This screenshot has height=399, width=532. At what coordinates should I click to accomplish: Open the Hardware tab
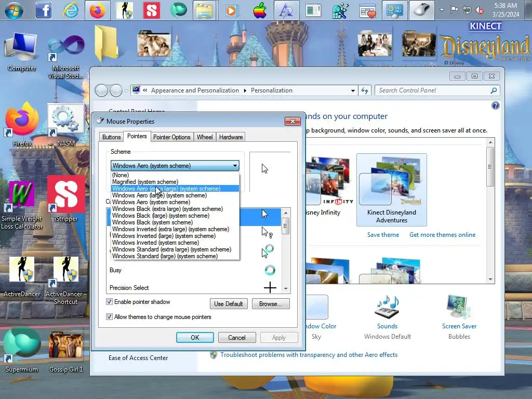(x=231, y=137)
